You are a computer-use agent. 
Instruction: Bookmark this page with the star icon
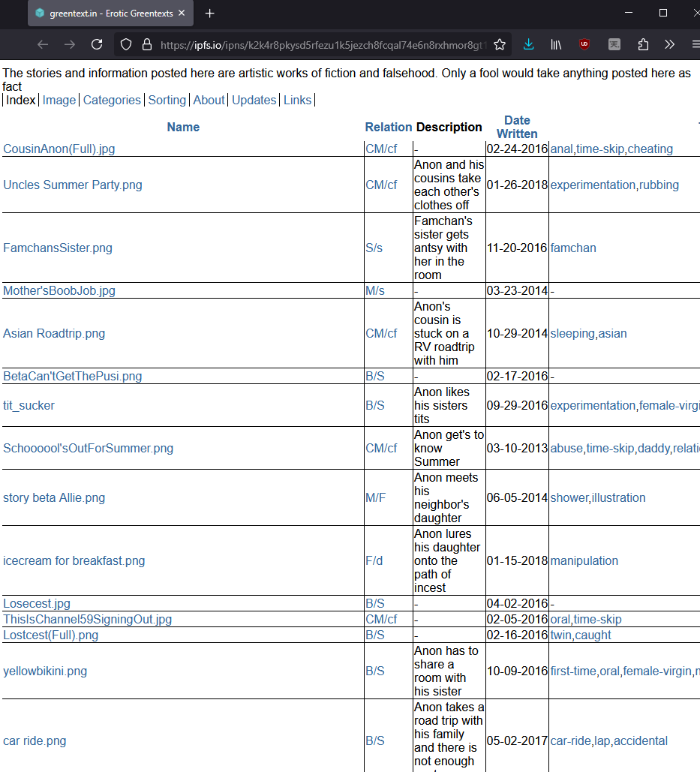500,45
